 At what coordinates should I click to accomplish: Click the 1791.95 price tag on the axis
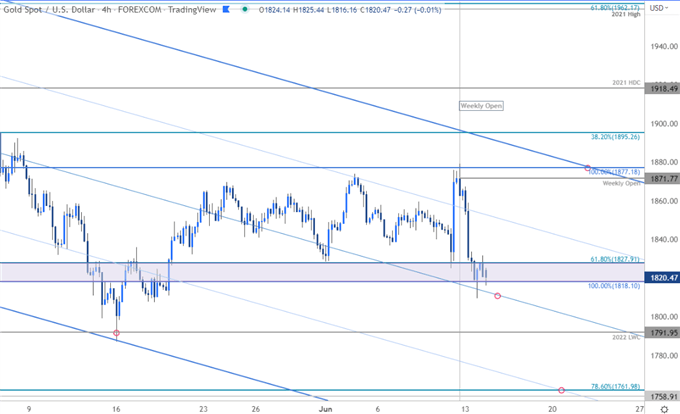pos(663,333)
